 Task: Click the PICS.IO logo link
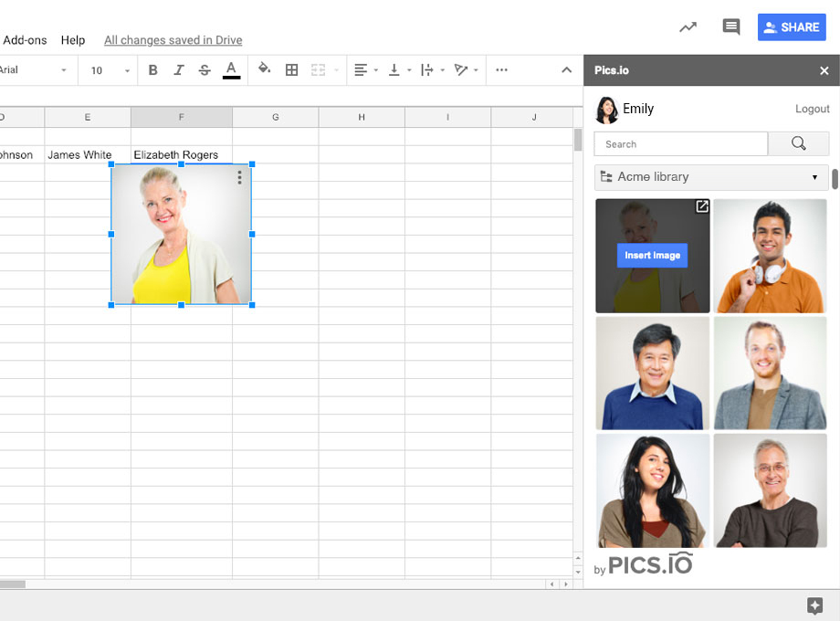tap(650, 564)
